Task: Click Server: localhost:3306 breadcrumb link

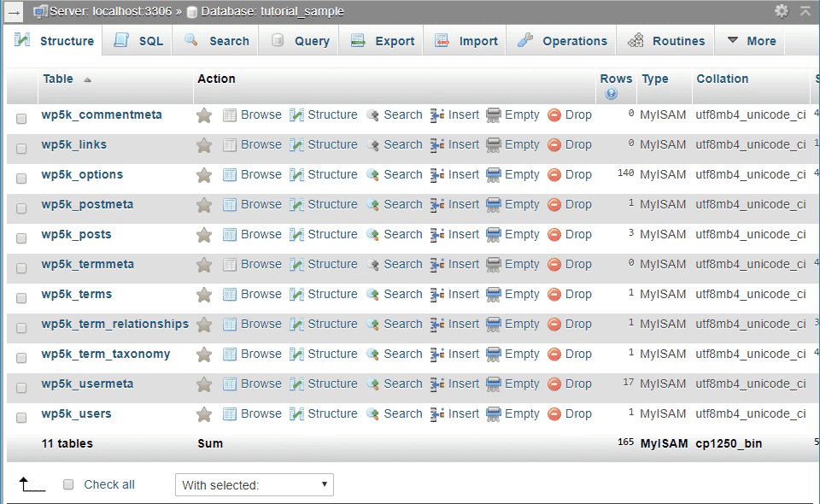Action: point(110,11)
